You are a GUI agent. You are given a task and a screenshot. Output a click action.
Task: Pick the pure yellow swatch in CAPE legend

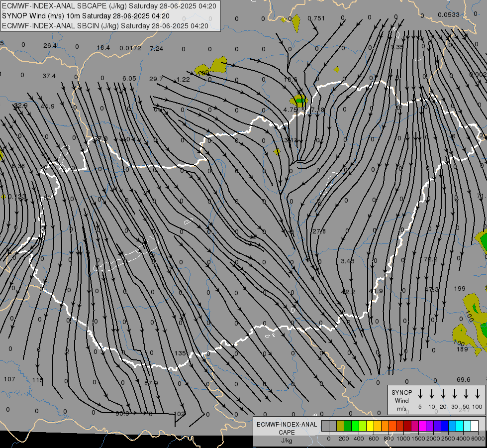point(370,426)
